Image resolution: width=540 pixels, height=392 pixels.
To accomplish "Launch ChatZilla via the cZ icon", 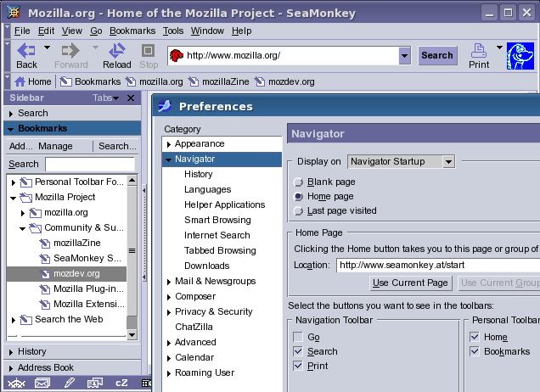I will click(x=121, y=383).
